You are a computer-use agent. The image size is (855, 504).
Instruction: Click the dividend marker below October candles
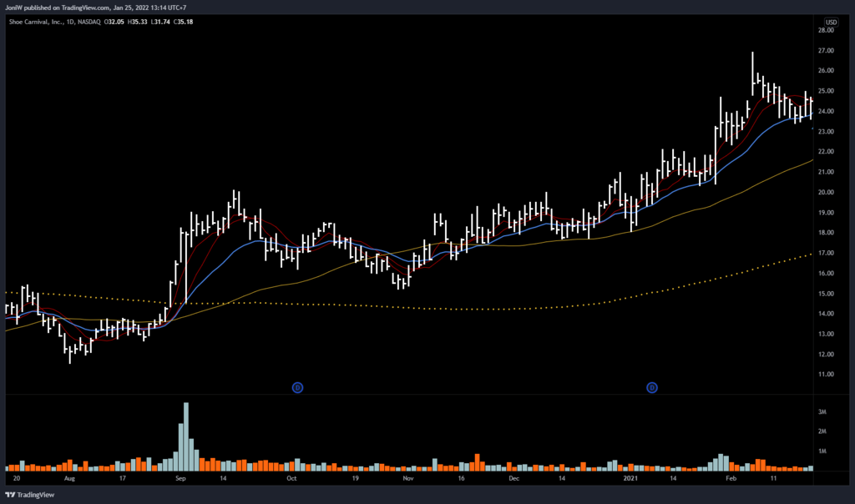point(297,387)
